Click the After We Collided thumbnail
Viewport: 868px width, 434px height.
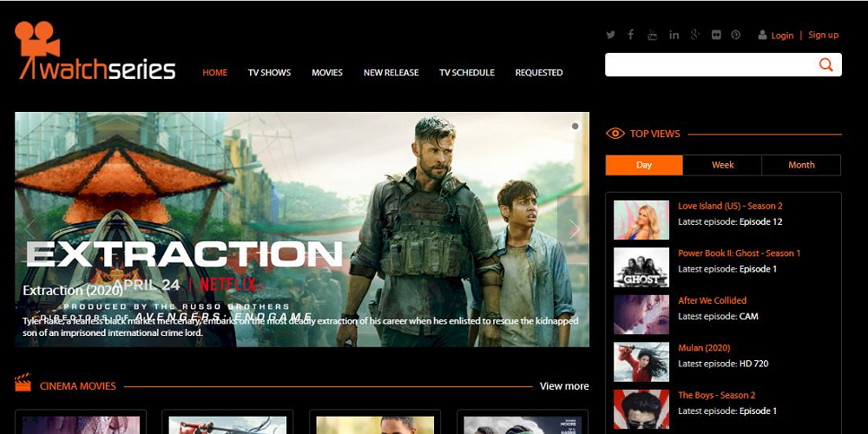(641, 314)
